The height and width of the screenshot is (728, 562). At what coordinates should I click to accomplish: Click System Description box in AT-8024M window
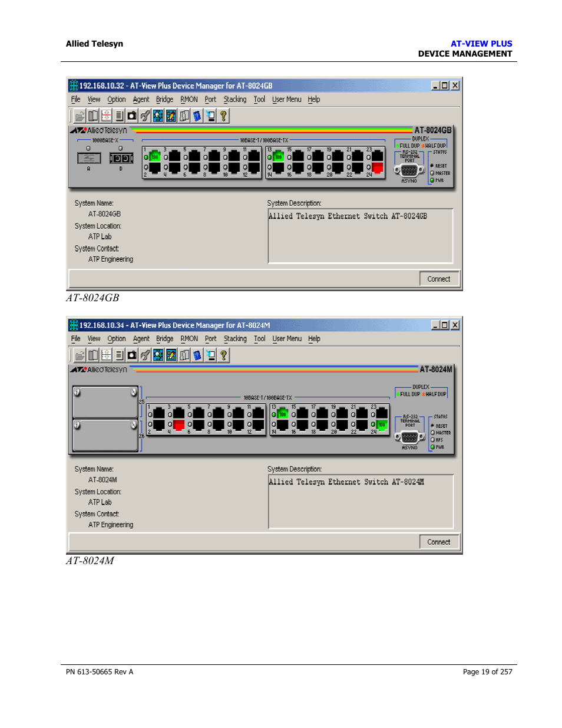(x=361, y=501)
